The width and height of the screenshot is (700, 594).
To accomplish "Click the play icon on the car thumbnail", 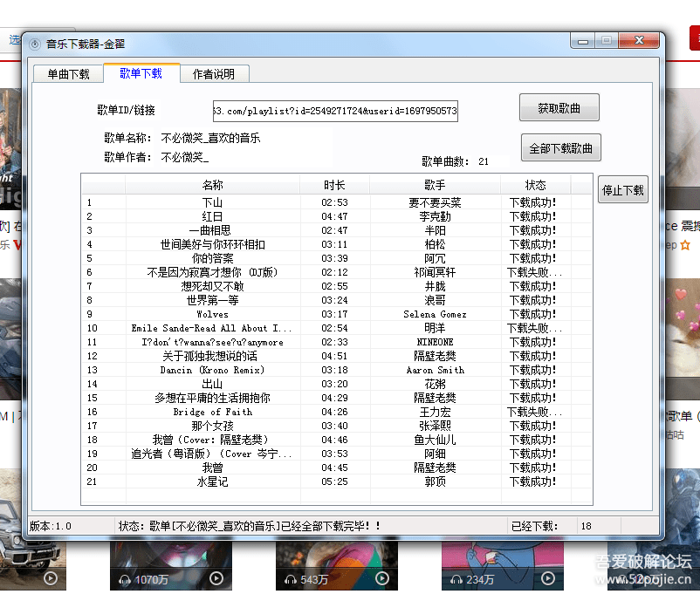I will (x=51, y=579).
